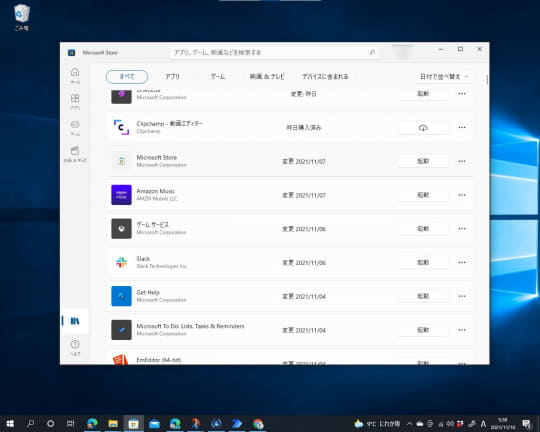Image resolution: width=540 pixels, height=432 pixels.
Task: Select the アプリ filter
Action: [x=172, y=76]
